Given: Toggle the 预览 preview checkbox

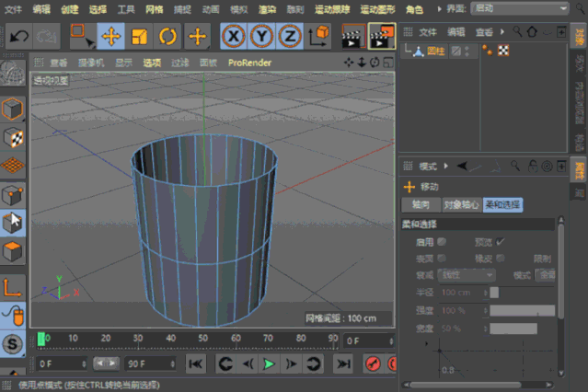Looking at the screenshot, I should click(501, 242).
